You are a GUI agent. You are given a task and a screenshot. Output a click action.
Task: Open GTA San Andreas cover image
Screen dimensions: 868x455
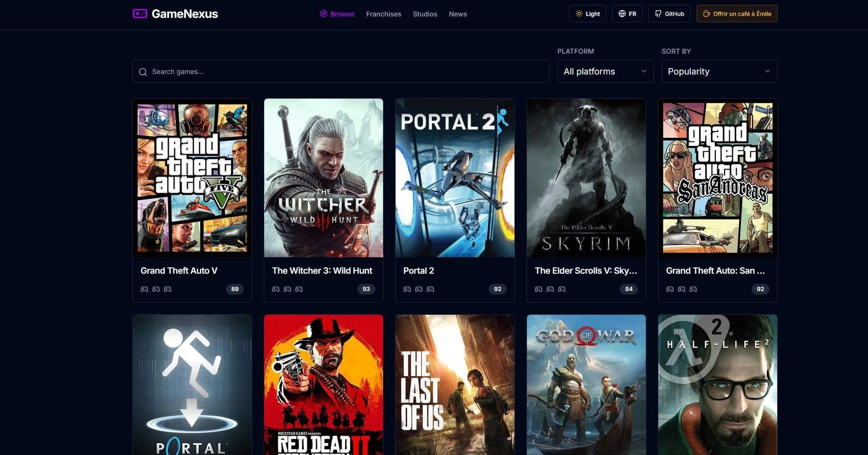click(718, 178)
